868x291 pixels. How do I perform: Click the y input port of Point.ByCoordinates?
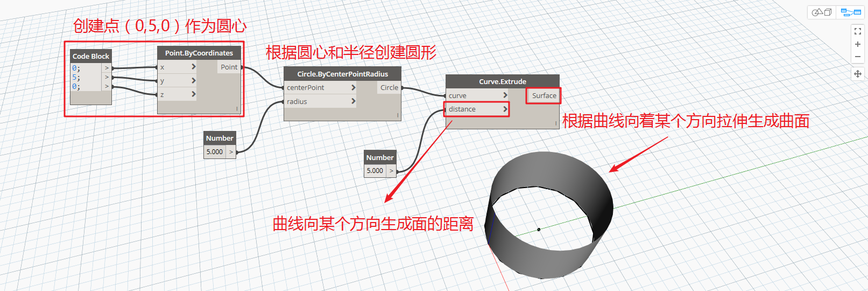177,81
